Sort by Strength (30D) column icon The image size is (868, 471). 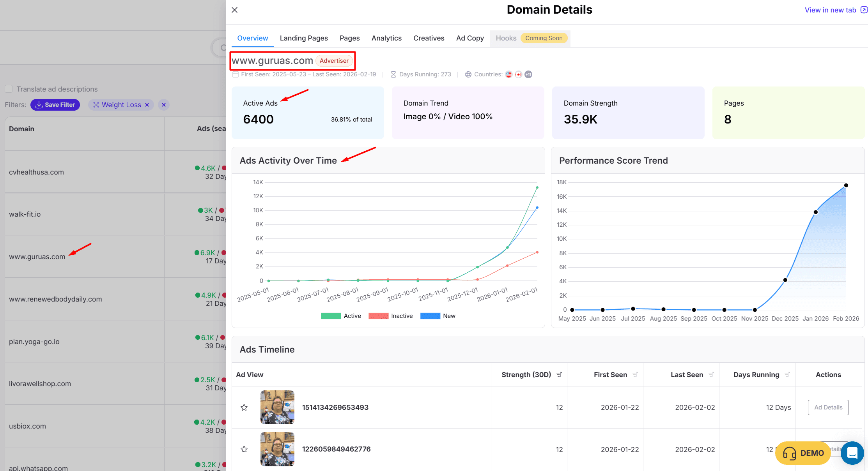(559, 375)
